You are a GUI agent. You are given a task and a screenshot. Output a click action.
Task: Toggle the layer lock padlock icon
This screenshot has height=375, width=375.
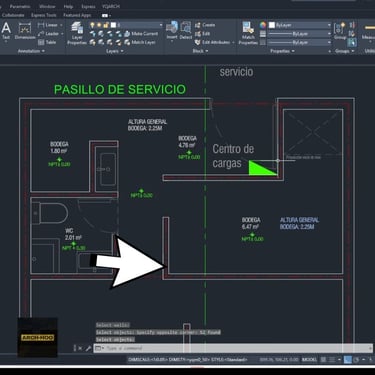106,25
